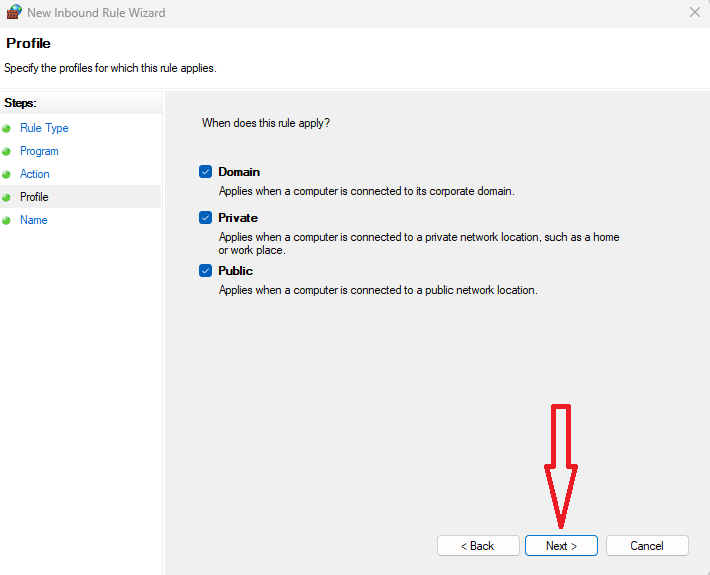Click the green bullet beside Rule Type

point(6,128)
